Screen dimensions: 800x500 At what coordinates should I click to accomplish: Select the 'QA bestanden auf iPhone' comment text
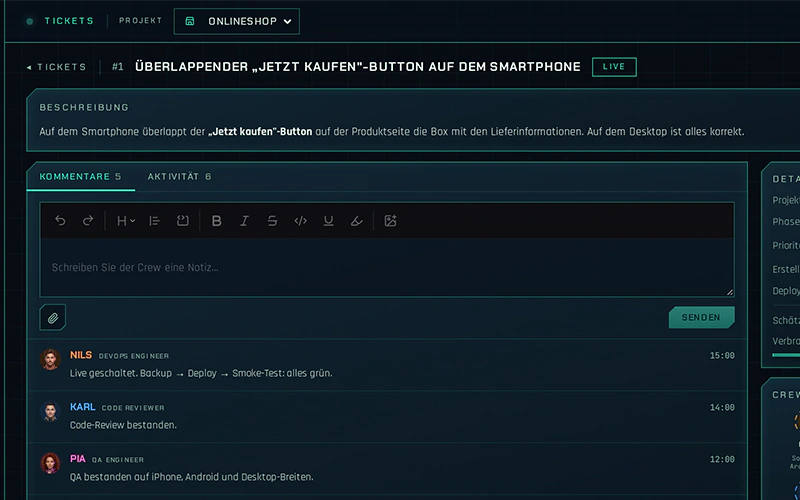[191, 477]
